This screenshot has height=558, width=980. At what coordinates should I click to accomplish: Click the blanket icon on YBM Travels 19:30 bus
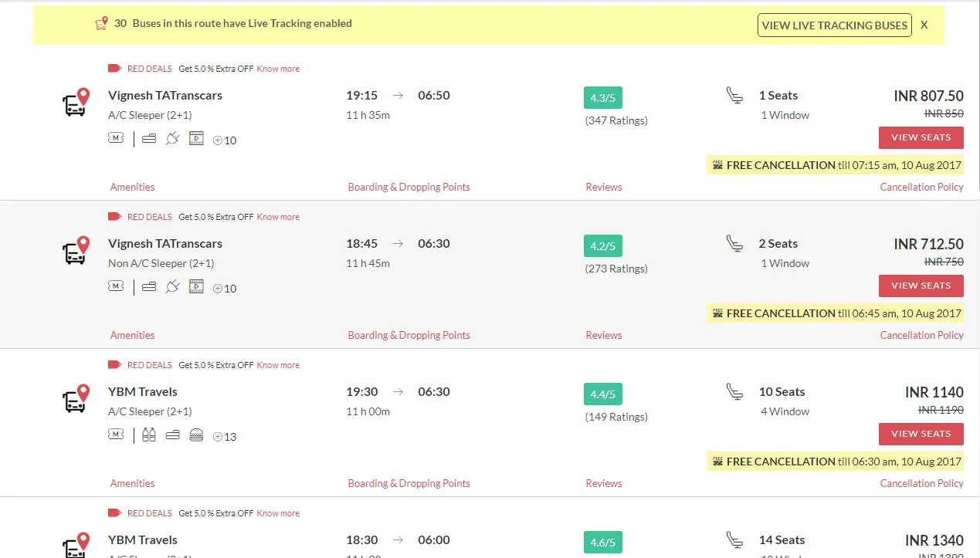tap(172, 435)
